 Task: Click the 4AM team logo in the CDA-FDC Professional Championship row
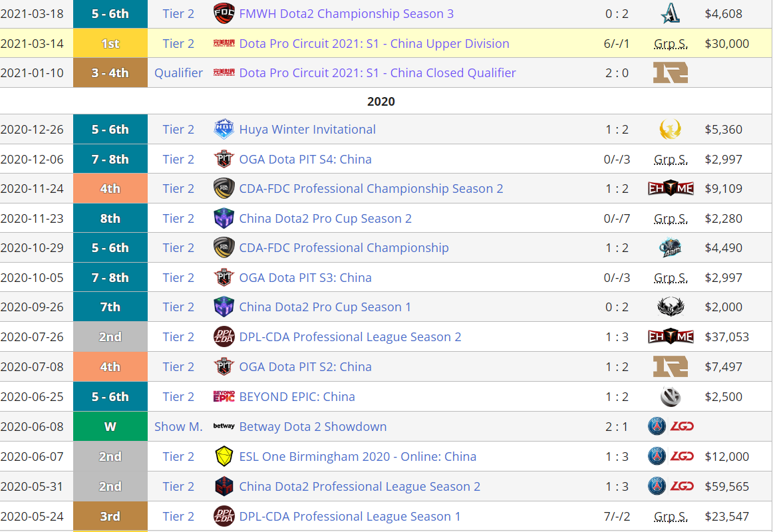670,248
